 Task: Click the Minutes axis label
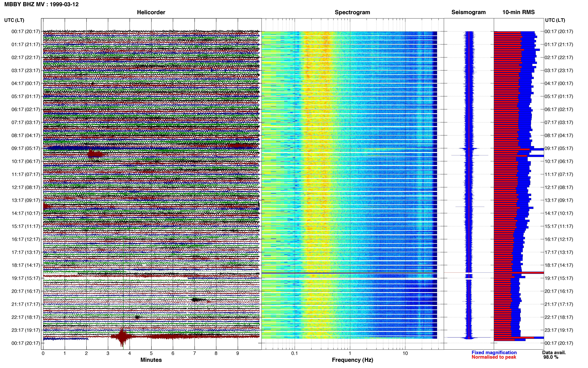point(151,360)
